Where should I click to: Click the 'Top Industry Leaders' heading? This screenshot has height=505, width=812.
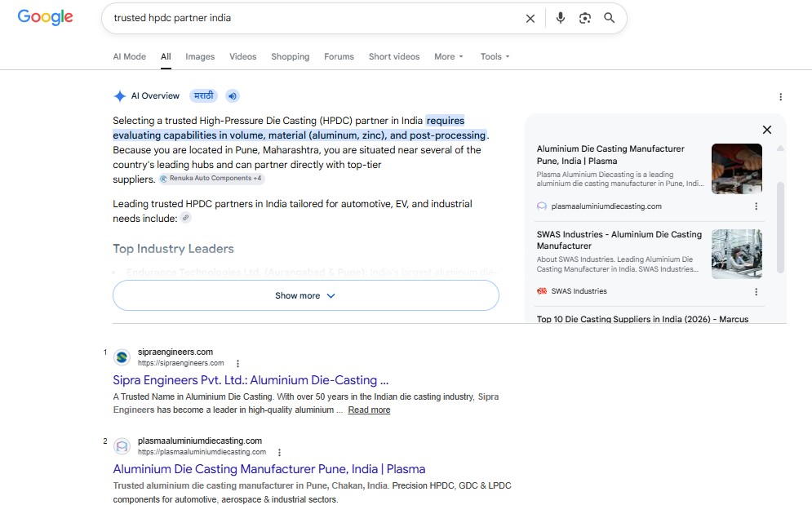click(x=174, y=249)
